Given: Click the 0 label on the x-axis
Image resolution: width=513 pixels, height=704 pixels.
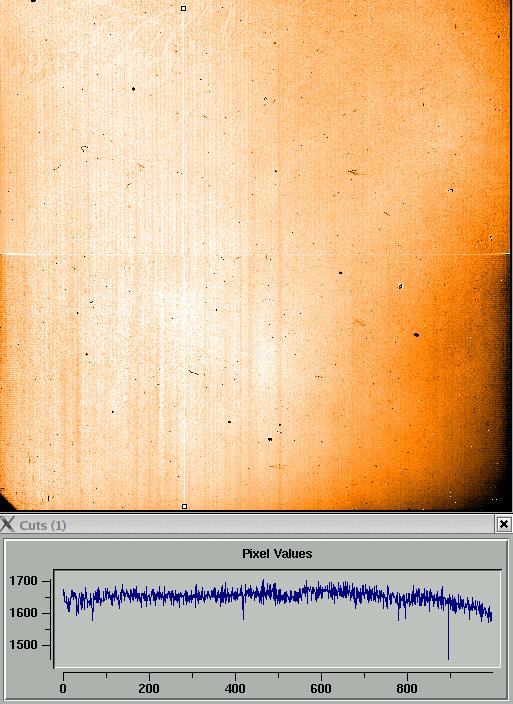Looking at the screenshot, I should pos(63,688).
